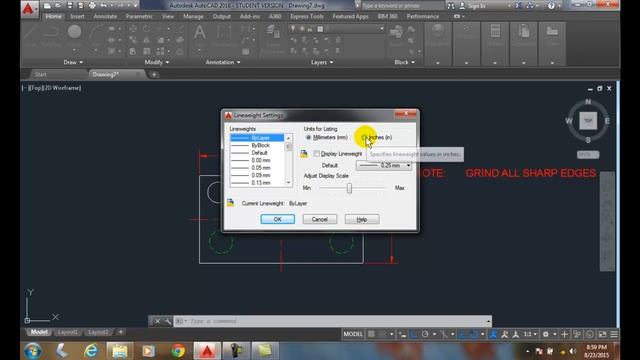Click the workspace switching gear icon
640x360 pixels.
[x=546, y=334]
